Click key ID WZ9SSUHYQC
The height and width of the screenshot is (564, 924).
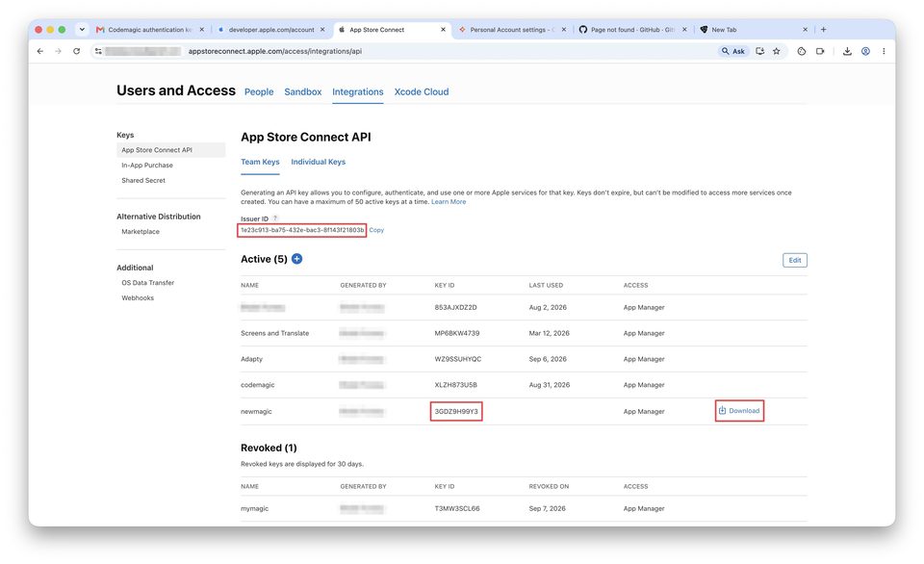[458, 360]
